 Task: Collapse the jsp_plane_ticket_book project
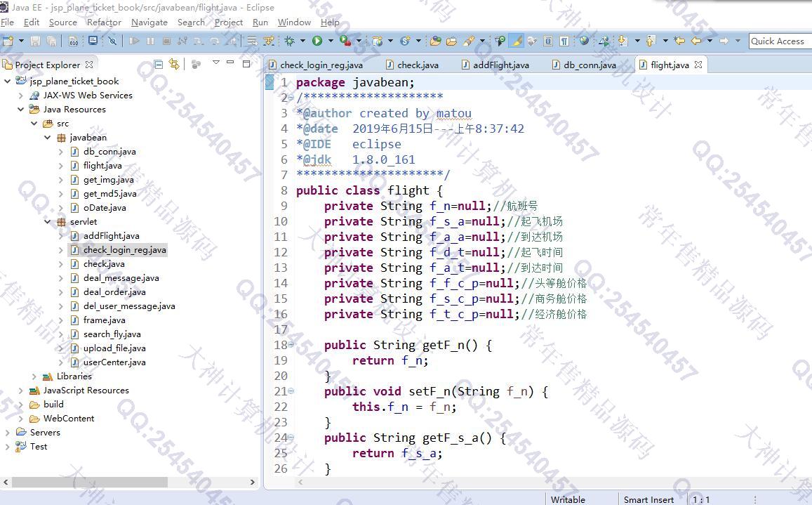[x=7, y=81]
